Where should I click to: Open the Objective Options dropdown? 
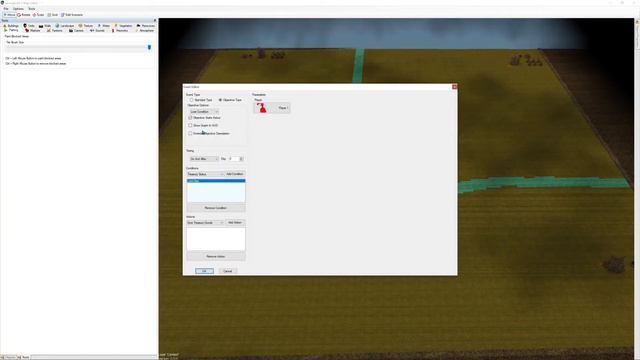204,111
